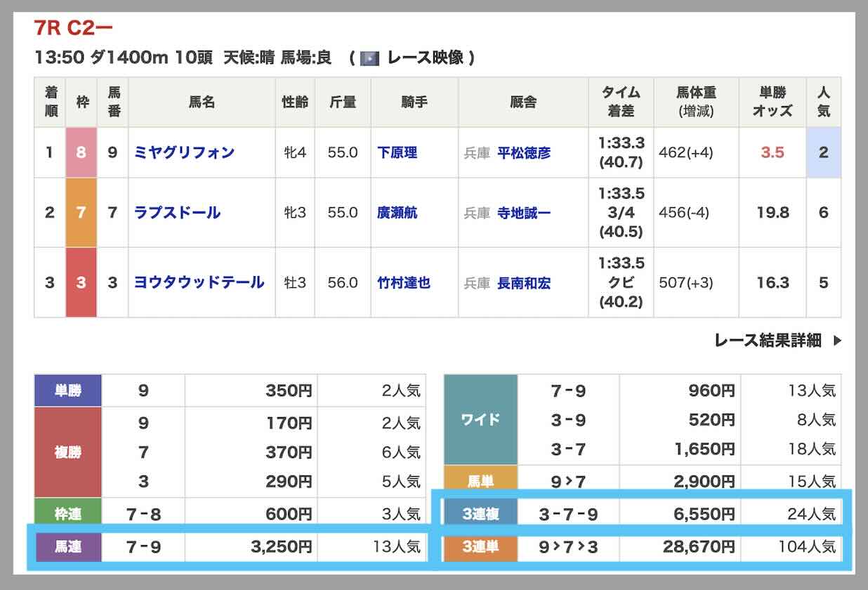Screen dimensions: 868x590
Task: Open horse ヨウタウッドテール page
Action: (199, 282)
